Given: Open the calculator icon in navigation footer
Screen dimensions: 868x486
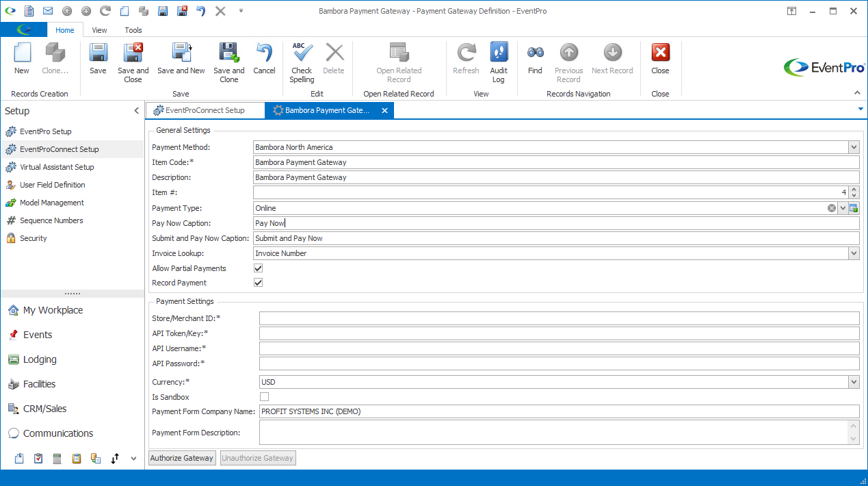Looking at the screenshot, I should [57, 459].
